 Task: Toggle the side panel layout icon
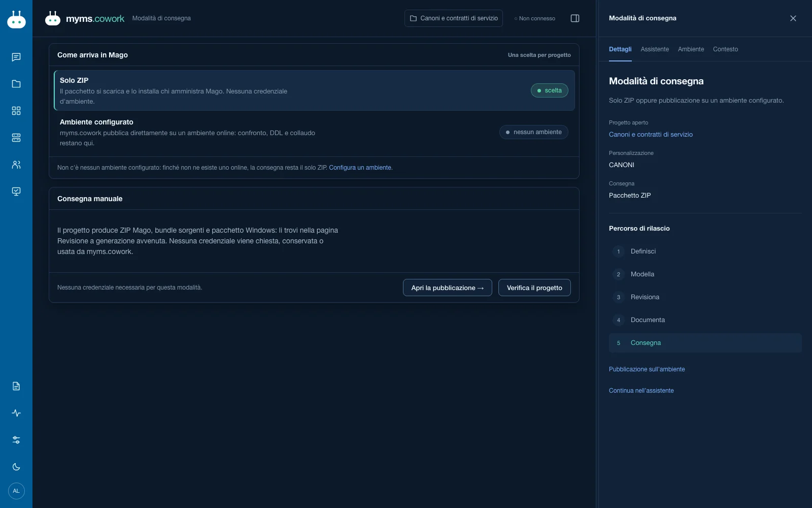(575, 18)
